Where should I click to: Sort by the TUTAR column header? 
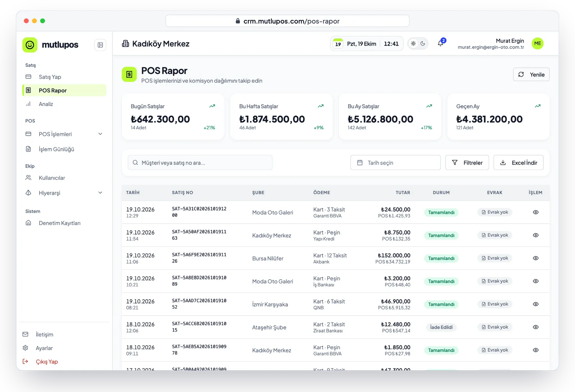click(403, 193)
